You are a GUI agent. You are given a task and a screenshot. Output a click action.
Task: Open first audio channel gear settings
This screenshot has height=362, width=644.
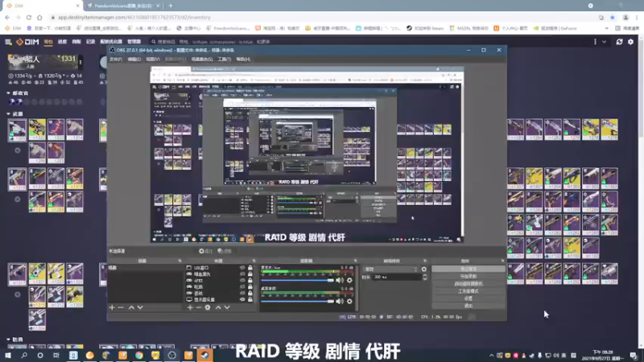point(349,280)
